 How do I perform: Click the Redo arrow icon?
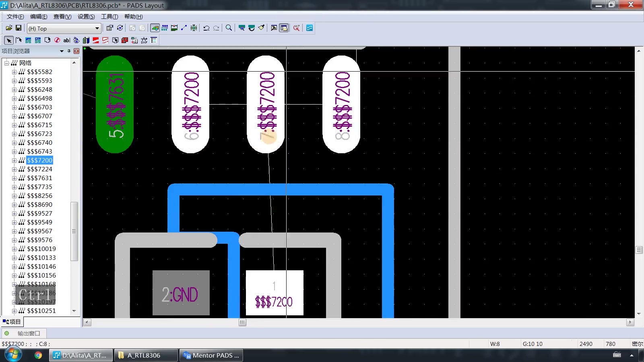pos(216,28)
